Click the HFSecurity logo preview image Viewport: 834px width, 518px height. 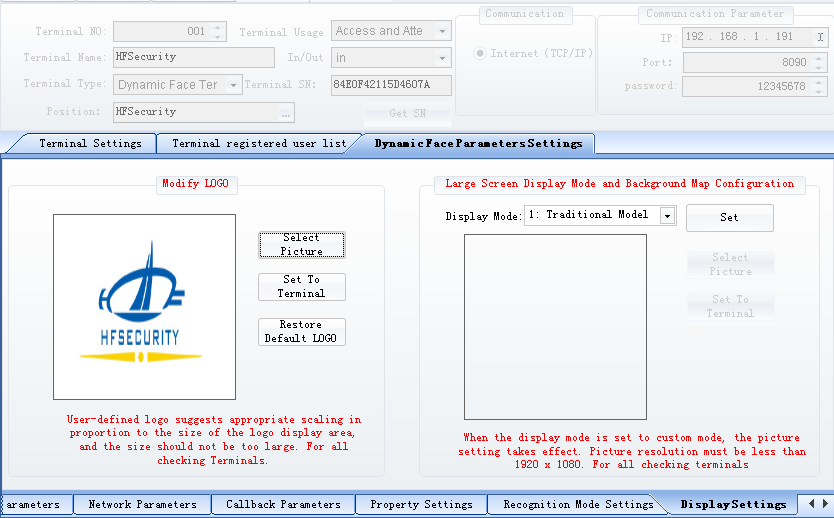(x=144, y=307)
